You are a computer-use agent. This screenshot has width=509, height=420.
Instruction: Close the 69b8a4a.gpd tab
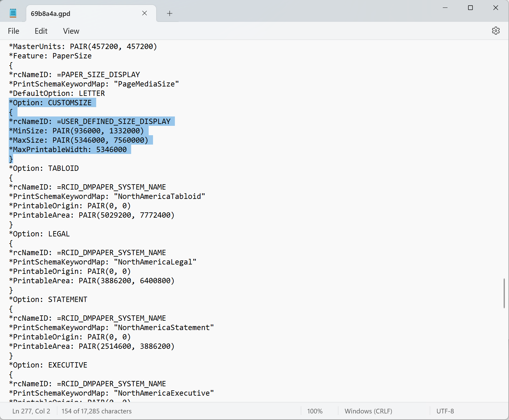[x=144, y=13]
